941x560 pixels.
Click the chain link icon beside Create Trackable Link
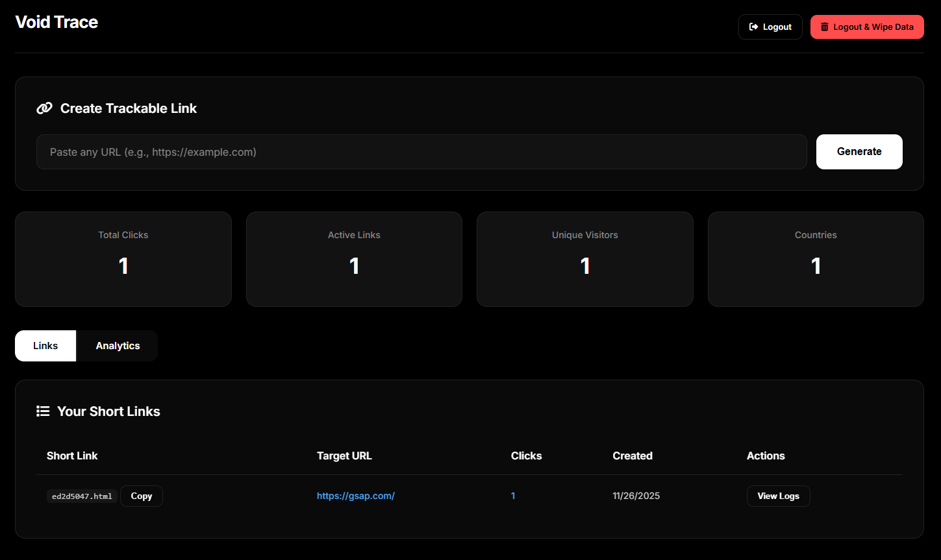click(x=44, y=108)
